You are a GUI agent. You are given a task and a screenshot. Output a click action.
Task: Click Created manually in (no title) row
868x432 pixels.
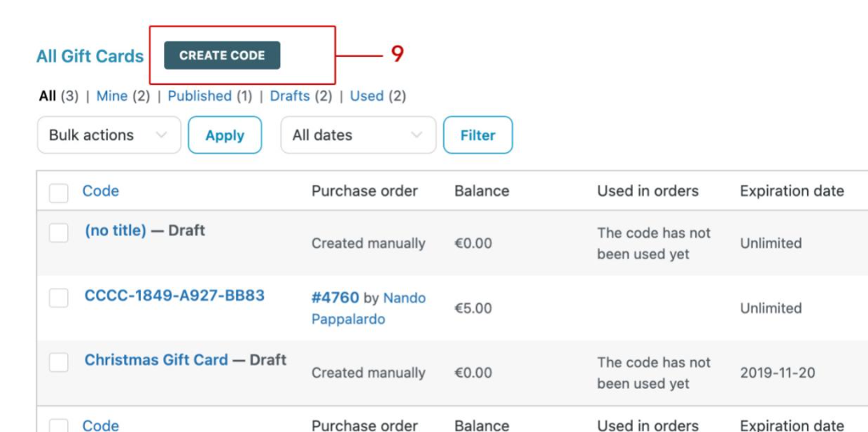tap(368, 244)
